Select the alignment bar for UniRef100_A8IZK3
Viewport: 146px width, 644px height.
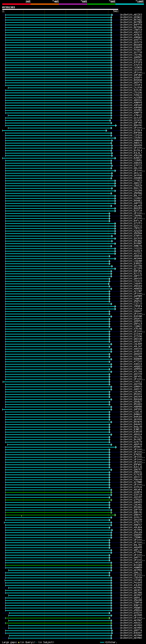59,15
